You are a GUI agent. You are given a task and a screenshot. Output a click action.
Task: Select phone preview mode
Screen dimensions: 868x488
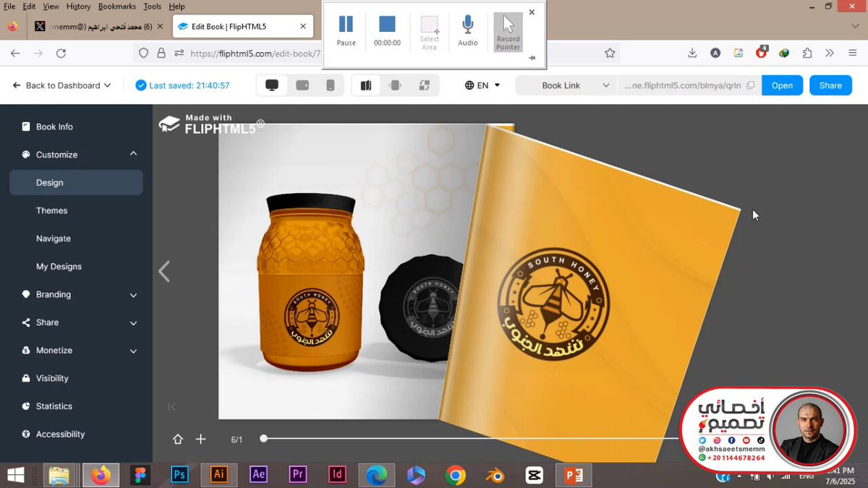(x=331, y=85)
